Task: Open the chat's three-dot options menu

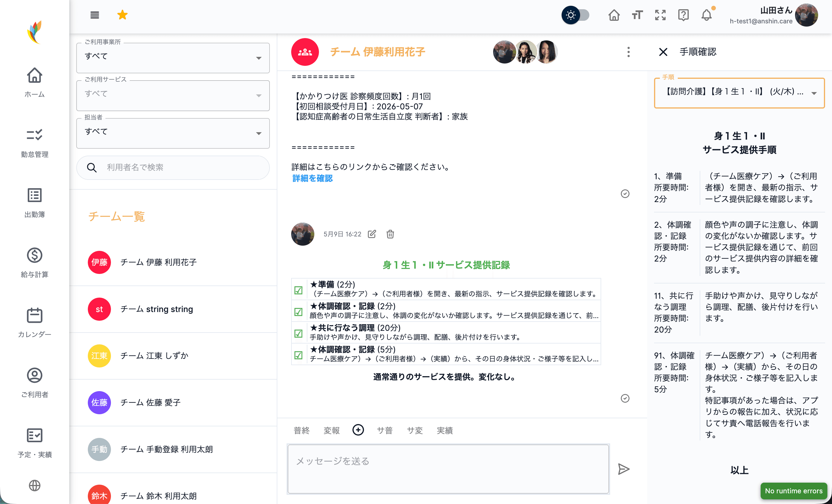Action: 628,52
